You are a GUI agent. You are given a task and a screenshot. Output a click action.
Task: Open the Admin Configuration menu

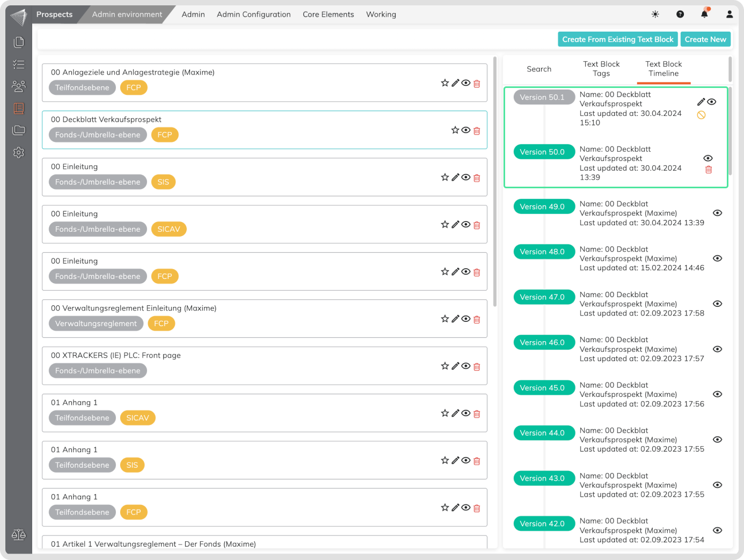coord(253,14)
